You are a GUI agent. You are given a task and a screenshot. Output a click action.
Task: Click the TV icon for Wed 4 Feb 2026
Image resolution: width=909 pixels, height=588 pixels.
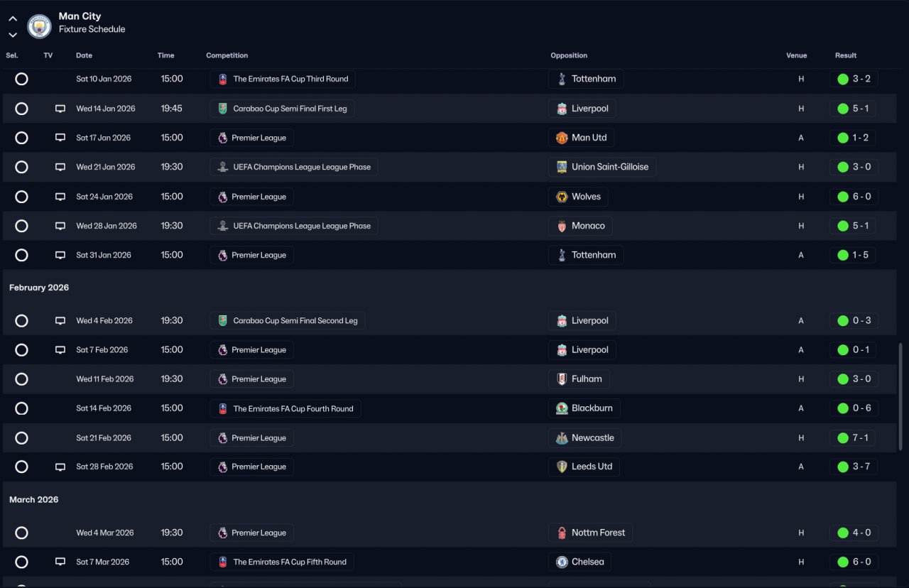click(60, 321)
